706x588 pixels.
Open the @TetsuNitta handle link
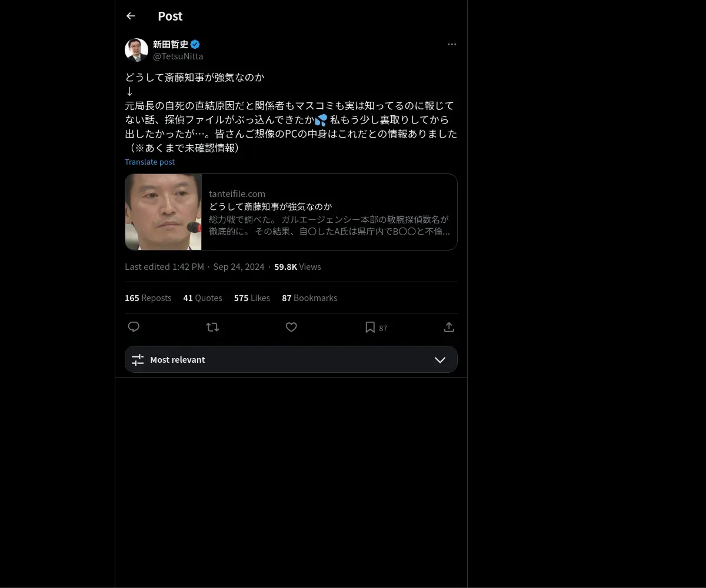pyautogui.click(x=178, y=56)
